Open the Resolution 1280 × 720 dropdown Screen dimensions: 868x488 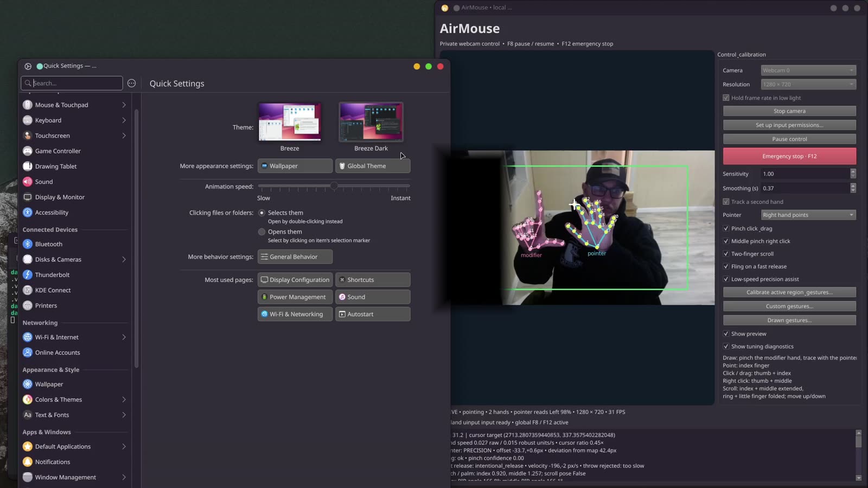pyautogui.click(x=808, y=85)
